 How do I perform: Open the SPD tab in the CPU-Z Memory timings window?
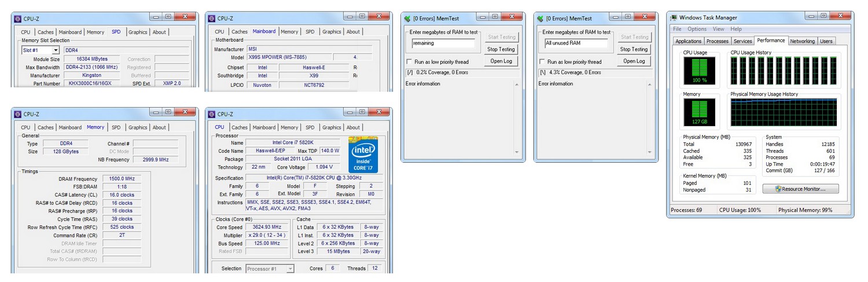(116, 128)
